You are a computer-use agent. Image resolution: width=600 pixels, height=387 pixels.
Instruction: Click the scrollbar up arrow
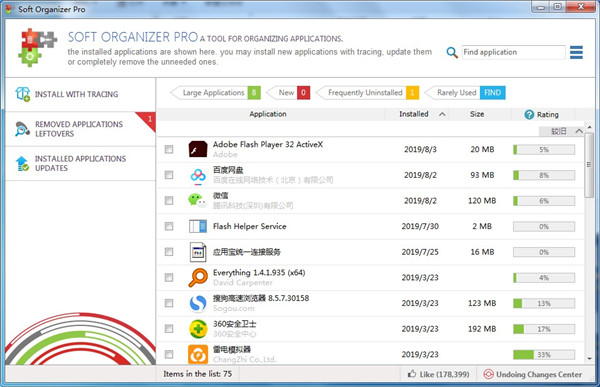589,127
